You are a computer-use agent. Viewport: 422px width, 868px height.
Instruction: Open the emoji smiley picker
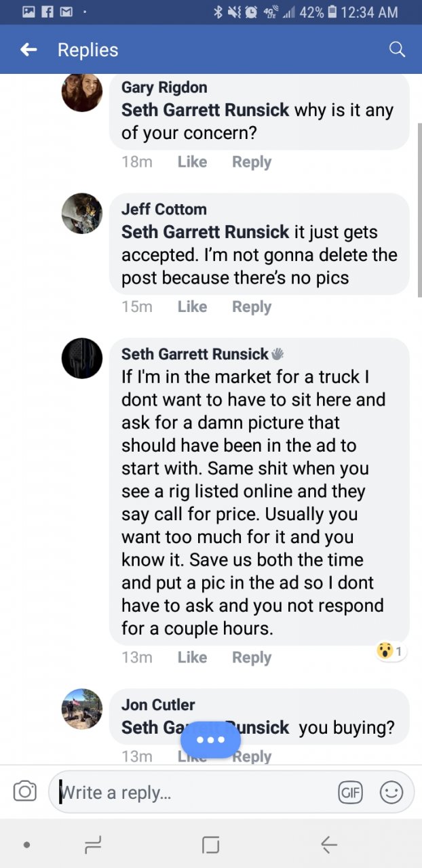tap(391, 792)
